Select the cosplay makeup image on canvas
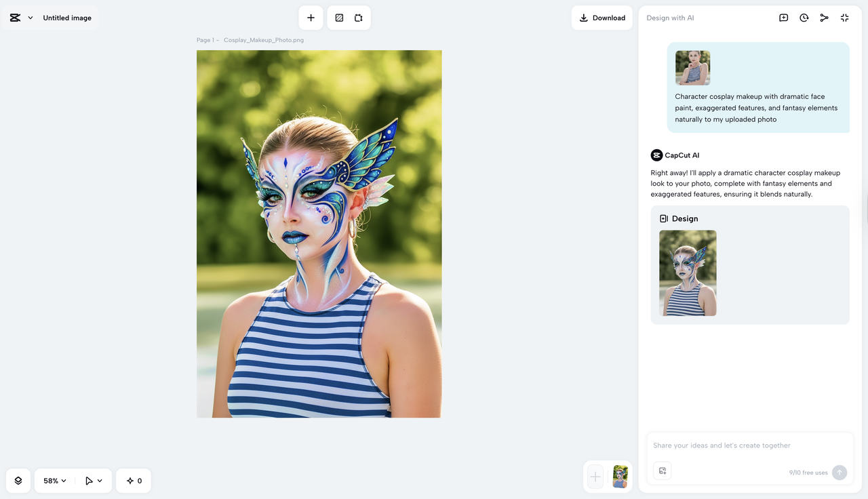Image resolution: width=868 pixels, height=499 pixels. point(319,234)
